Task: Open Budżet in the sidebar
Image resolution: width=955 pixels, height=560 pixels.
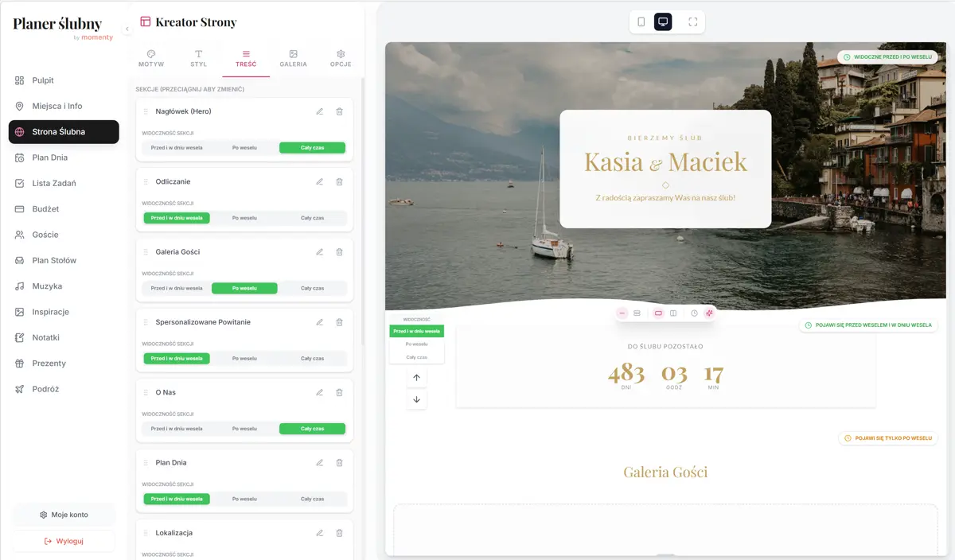Action: coord(45,209)
